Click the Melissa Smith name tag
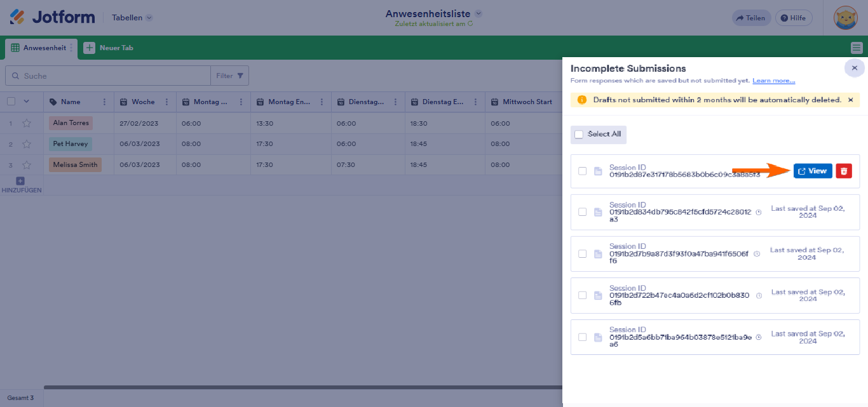The image size is (868, 407). tap(75, 165)
